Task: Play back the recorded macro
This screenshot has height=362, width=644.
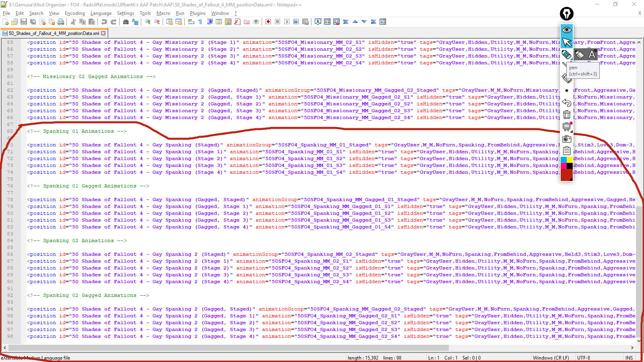Action: (x=287, y=22)
